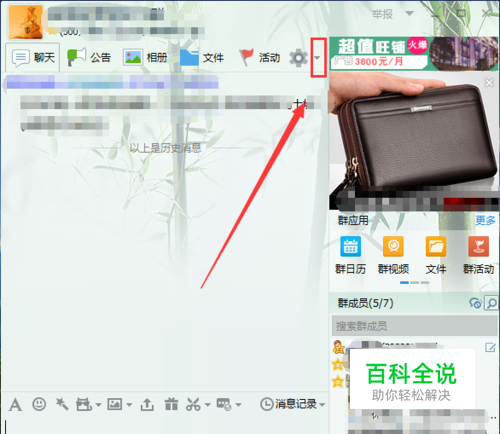
Task: Click 更多 for more group apps
Action: [485, 220]
